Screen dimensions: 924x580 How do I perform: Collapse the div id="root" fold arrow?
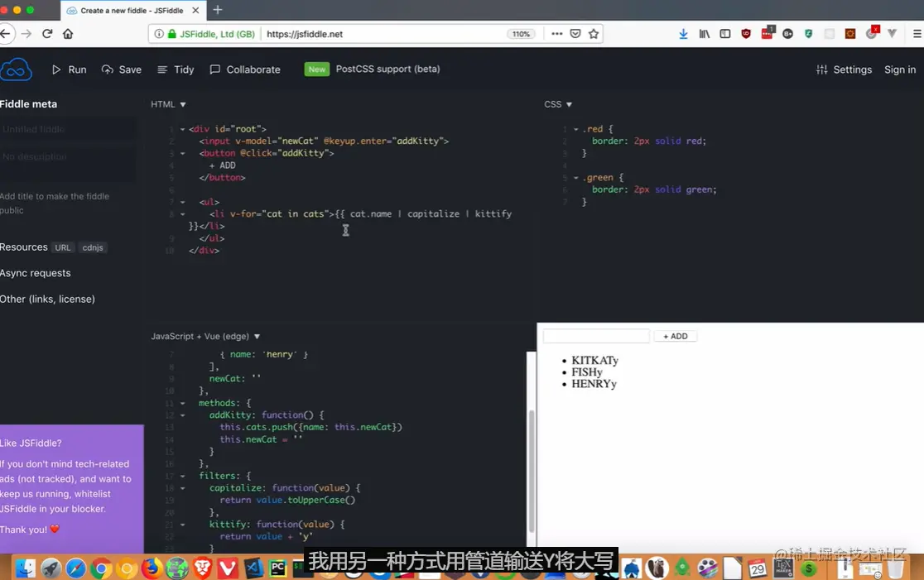coord(183,129)
